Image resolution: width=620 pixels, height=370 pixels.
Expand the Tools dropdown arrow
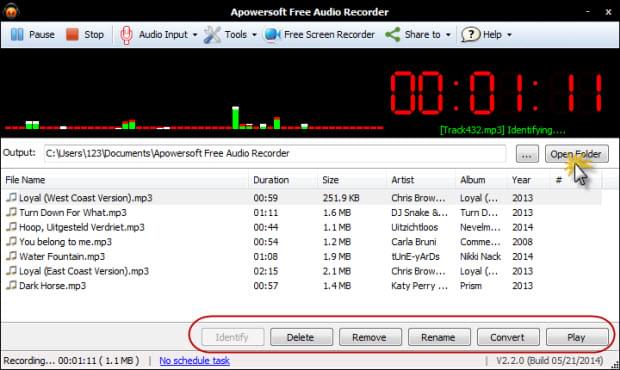[254, 35]
